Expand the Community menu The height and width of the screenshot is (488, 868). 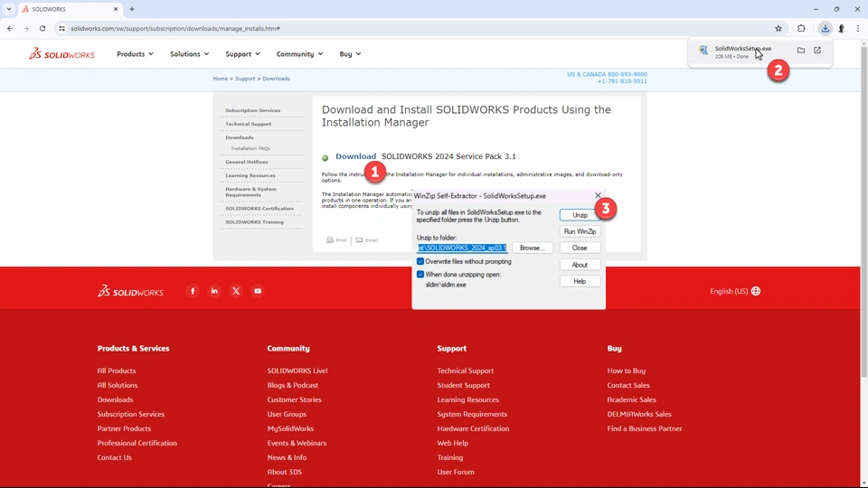299,54
